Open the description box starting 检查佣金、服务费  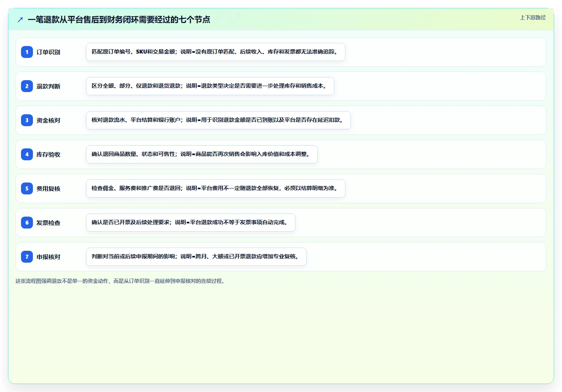click(x=216, y=188)
